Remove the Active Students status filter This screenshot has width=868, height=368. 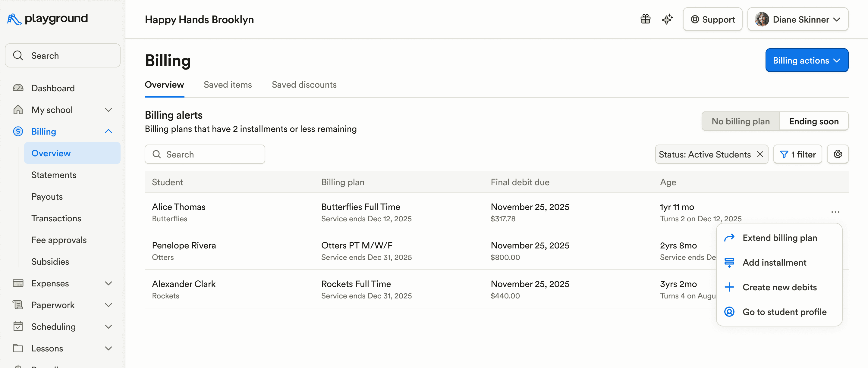pos(760,154)
